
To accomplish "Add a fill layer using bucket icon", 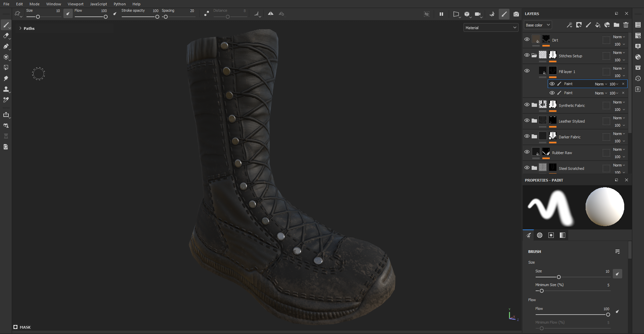I will (x=598, y=25).
